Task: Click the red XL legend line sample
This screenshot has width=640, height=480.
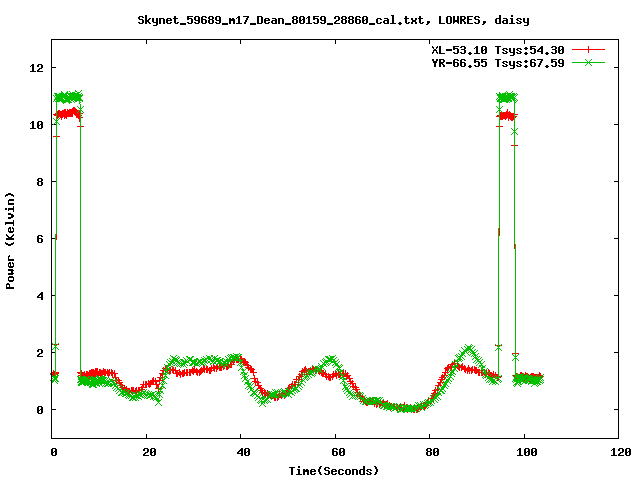Action: coord(588,50)
